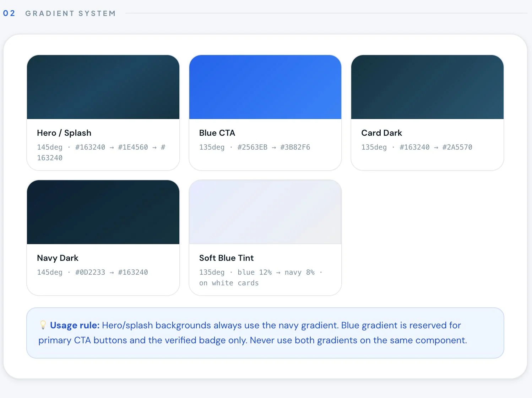Select the Navy Dark gradient swatch
This screenshot has height=398, width=532.
click(x=103, y=212)
